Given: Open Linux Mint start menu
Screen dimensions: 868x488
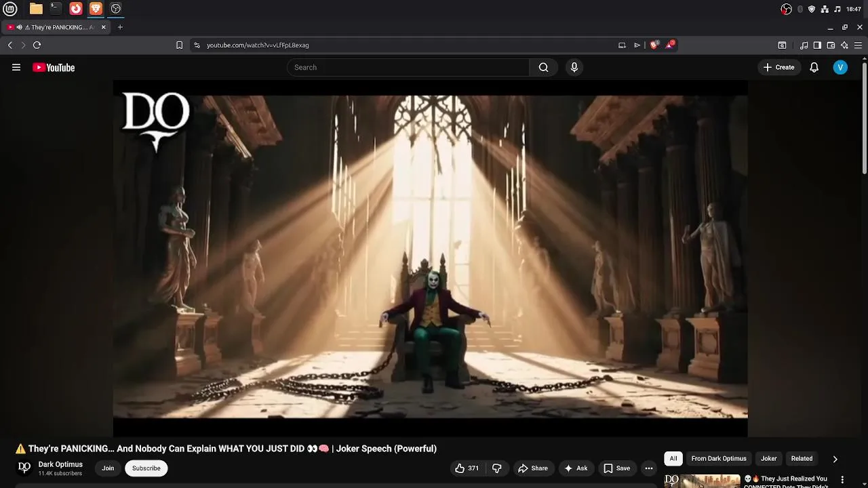Looking at the screenshot, I should coord(12,9).
